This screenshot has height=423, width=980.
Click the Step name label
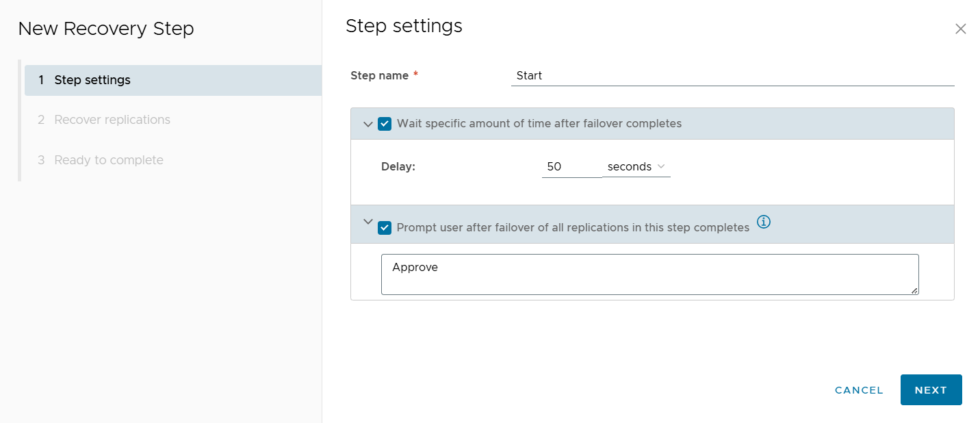coord(379,76)
